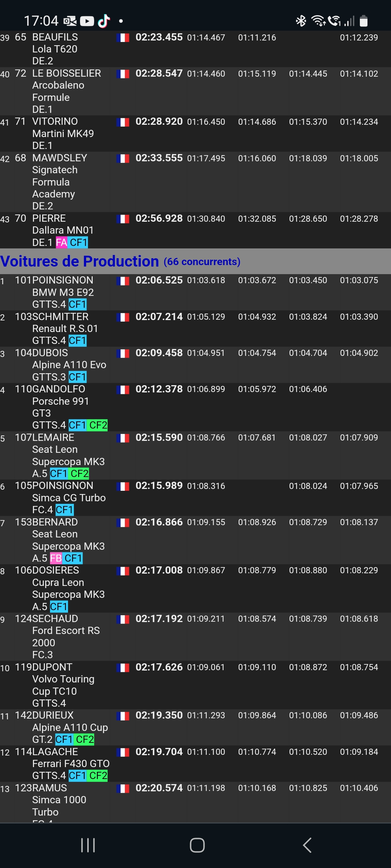Viewport: 391px width, 868px height.
Task: Tap the pink FB badge on BERNARD's row
Action: [56, 558]
